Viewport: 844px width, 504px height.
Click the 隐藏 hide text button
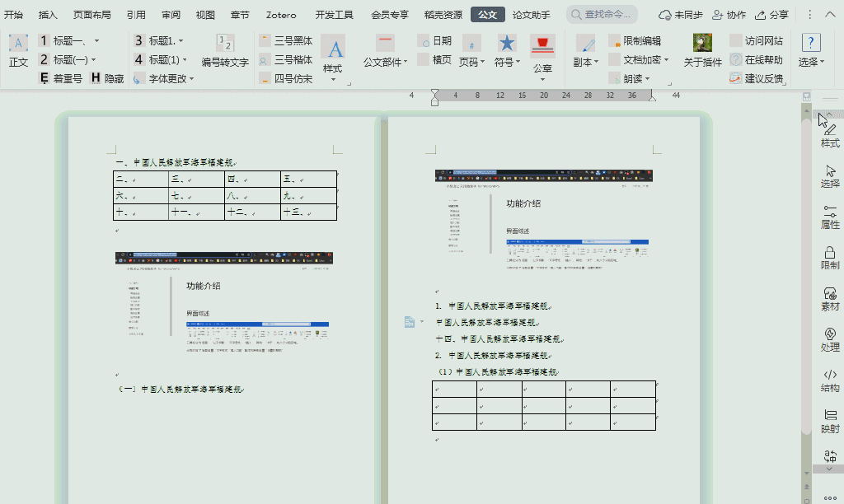point(107,78)
